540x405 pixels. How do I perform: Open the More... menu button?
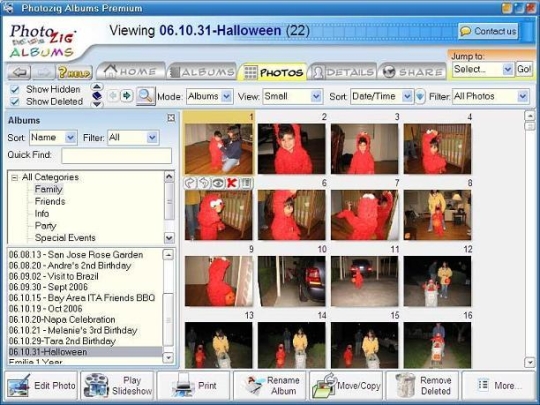tap(499, 385)
